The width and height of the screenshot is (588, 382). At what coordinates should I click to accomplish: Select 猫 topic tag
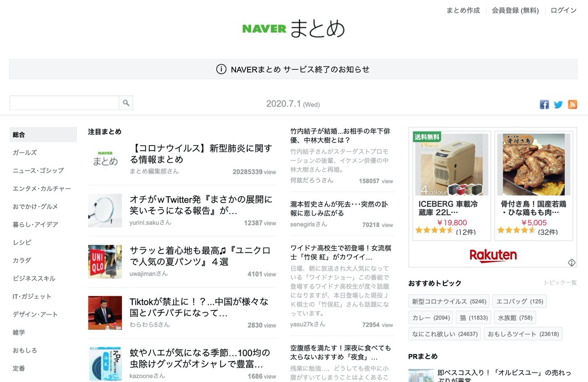474,318
